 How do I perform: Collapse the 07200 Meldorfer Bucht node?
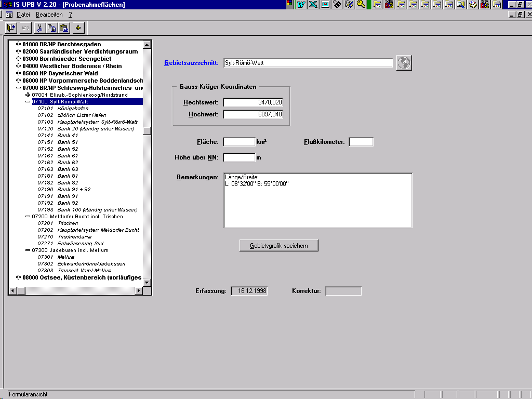point(28,217)
